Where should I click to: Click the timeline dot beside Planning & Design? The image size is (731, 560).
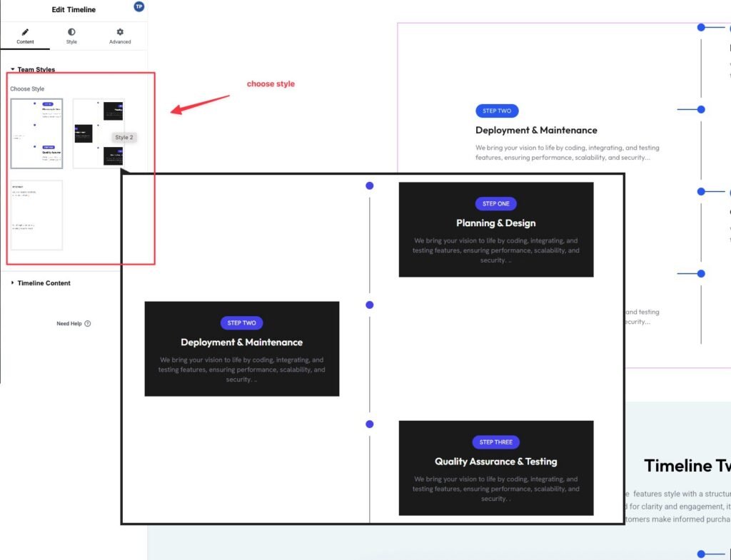point(370,185)
